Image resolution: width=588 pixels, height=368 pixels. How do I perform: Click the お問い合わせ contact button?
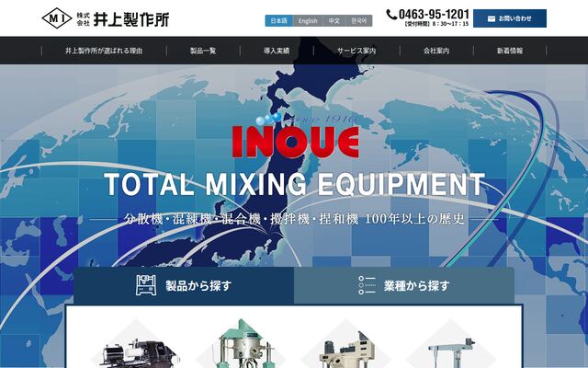(x=510, y=18)
